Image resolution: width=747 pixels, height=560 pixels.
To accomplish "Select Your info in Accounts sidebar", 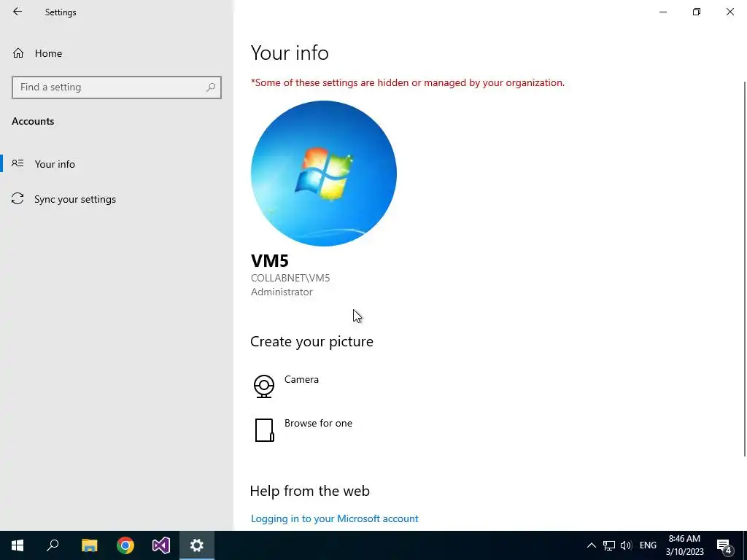I will tap(54, 164).
